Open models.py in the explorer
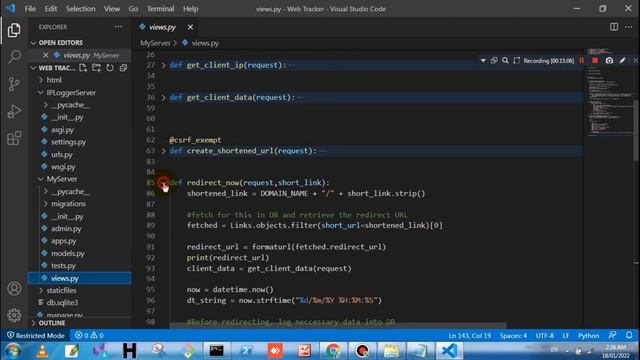This screenshot has width=640, height=360. point(68,253)
